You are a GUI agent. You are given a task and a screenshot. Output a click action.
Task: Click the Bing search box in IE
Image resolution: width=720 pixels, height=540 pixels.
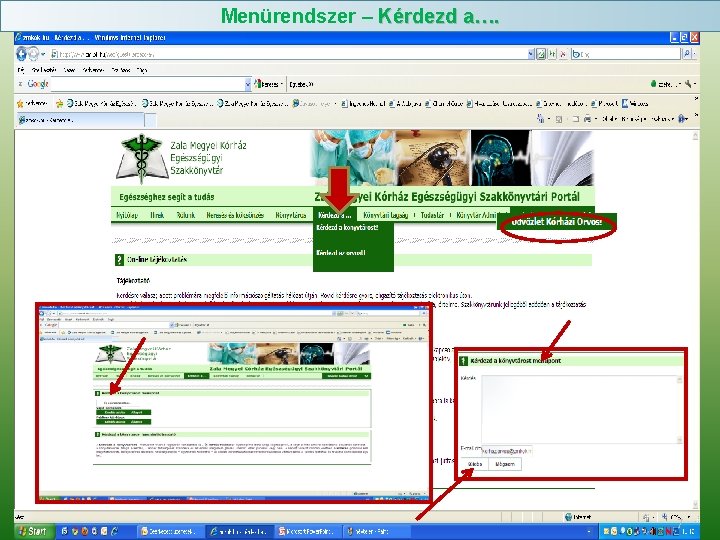click(625, 54)
